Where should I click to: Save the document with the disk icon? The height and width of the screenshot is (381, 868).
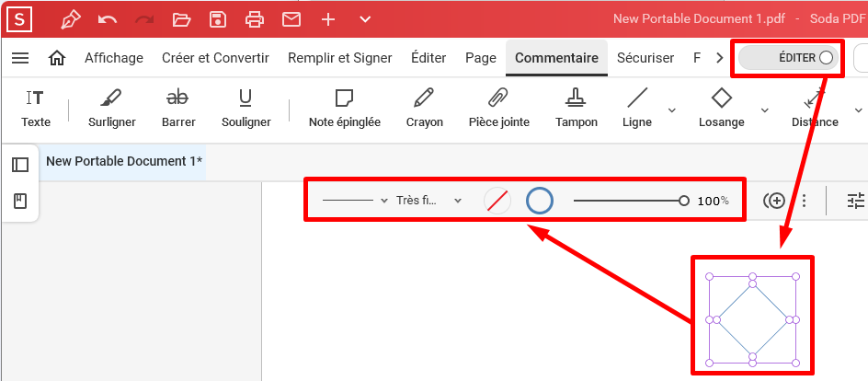(x=218, y=19)
